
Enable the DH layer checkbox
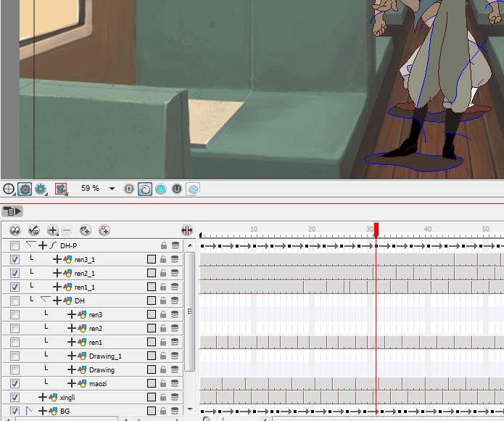(15, 301)
